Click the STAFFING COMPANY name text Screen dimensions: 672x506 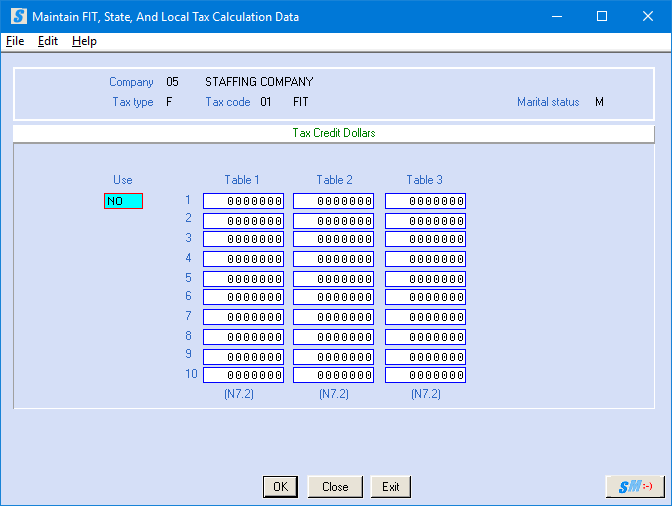pos(259,81)
